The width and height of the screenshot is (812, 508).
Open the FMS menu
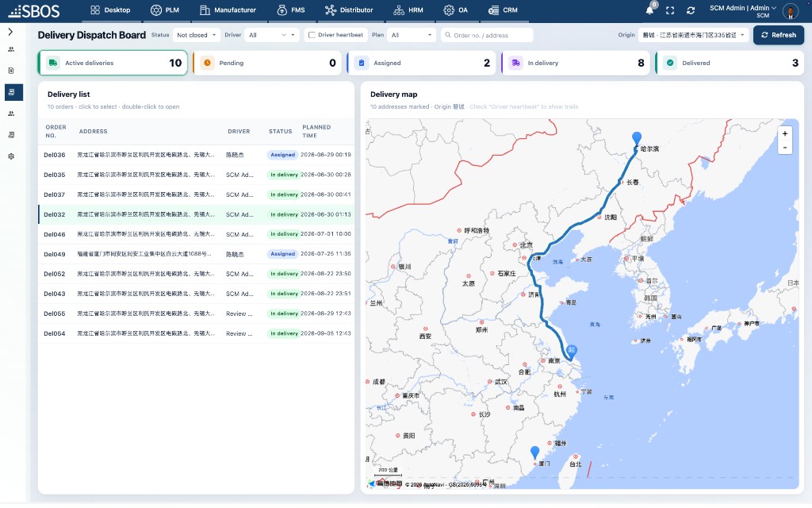point(291,10)
